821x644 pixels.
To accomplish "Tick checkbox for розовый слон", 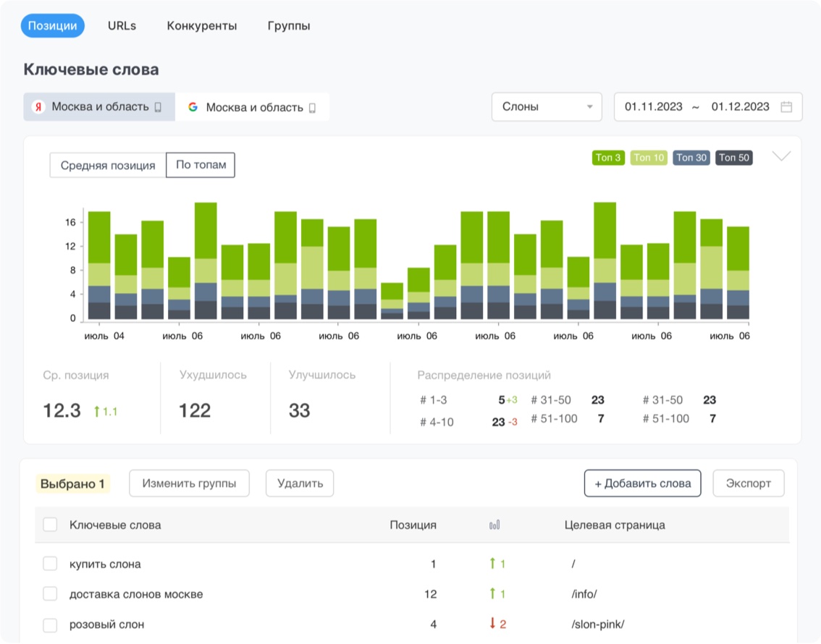I will pos(50,624).
